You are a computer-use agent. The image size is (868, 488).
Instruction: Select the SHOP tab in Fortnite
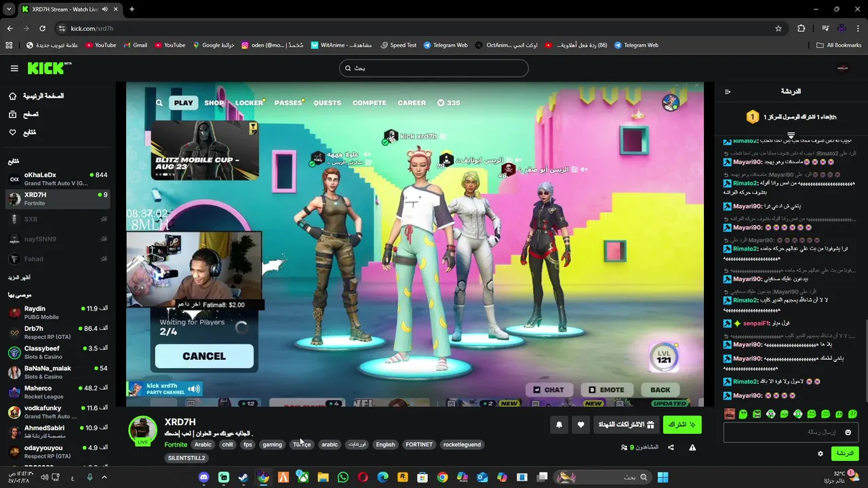tap(214, 103)
